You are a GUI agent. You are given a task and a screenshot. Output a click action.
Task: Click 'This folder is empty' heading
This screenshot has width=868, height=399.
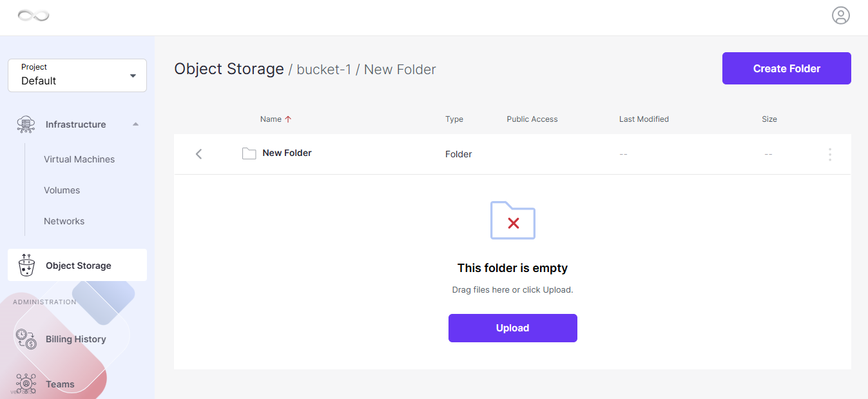513,268
